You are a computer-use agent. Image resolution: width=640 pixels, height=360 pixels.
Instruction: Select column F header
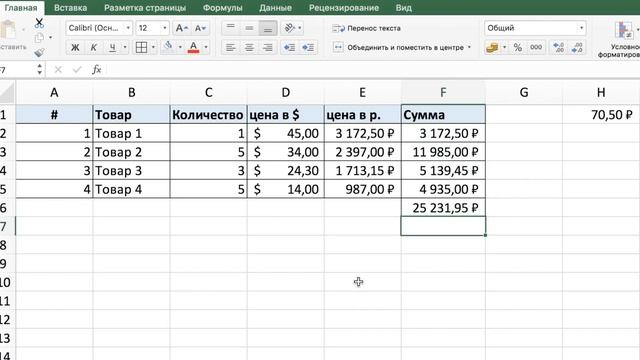(x=443, y=93)
